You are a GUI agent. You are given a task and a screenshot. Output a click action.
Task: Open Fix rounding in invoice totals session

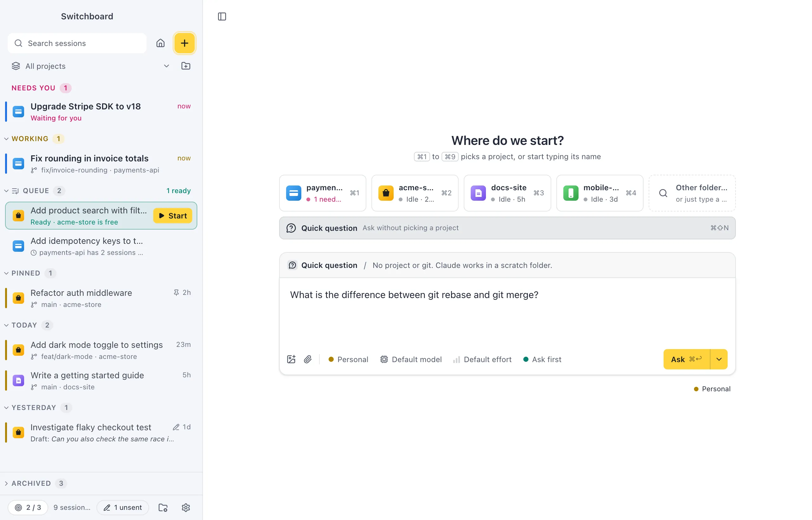point(101,164)
